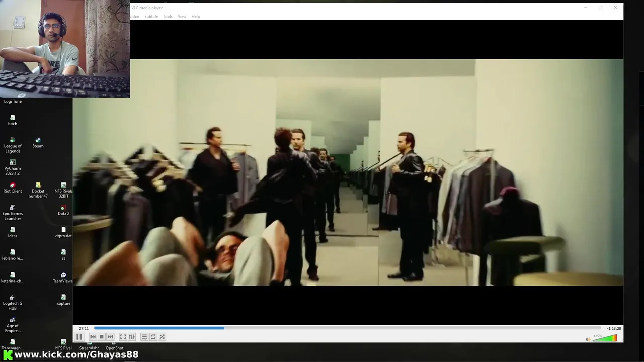Select the Age of Empires desktop icon
644x362 pixels.
point(13,325)
